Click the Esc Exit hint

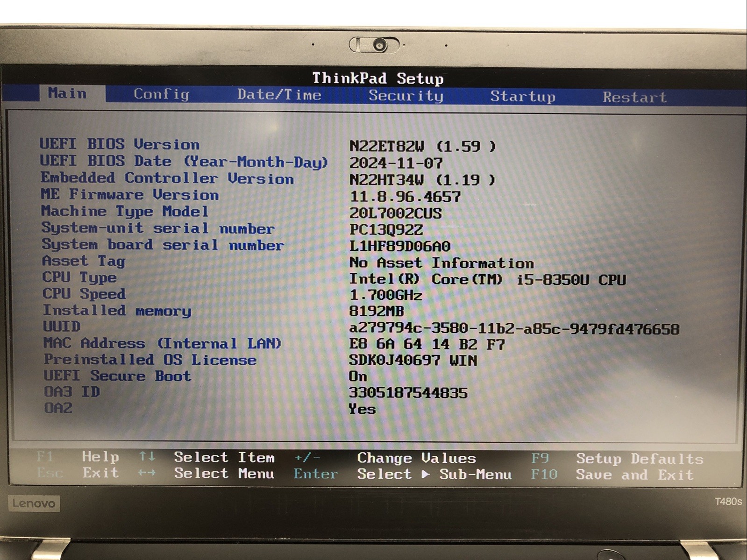click(x=78, y=473)
